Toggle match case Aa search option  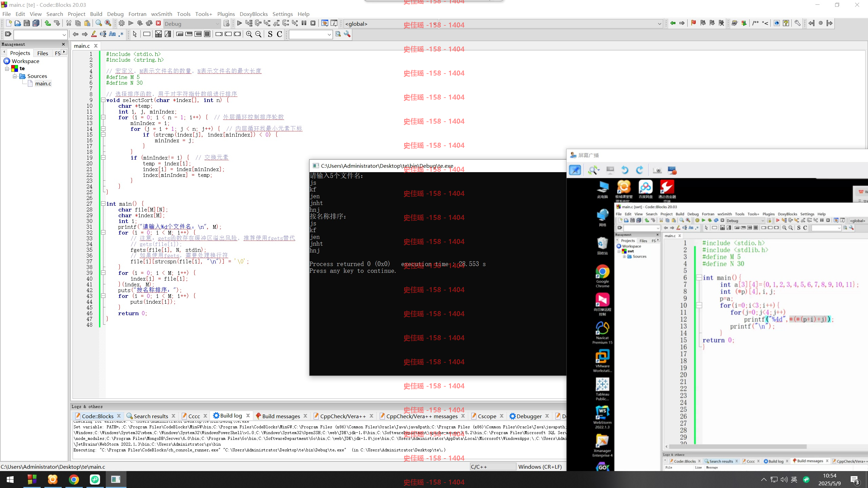(x=112, y=34)
